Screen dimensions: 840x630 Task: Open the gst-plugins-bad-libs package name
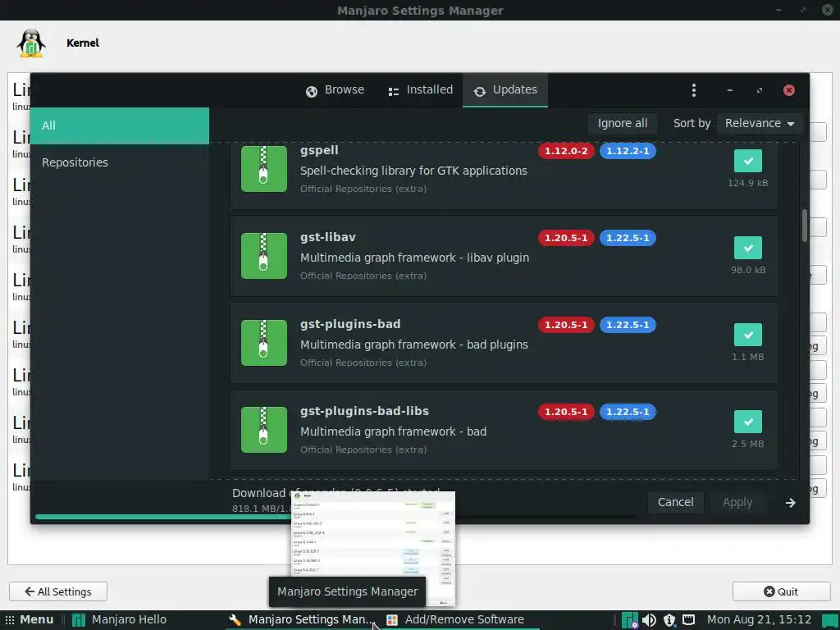pyautogui.click(x=364, y=411)
